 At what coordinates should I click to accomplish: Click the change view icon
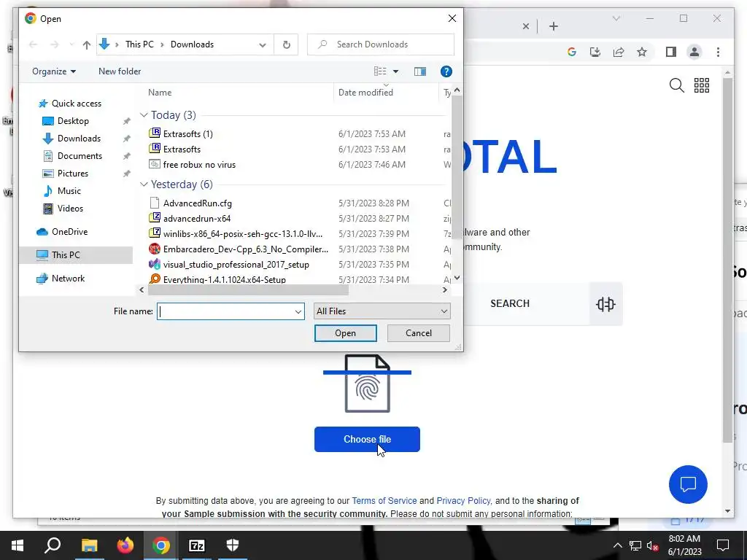tap(380, 71)
